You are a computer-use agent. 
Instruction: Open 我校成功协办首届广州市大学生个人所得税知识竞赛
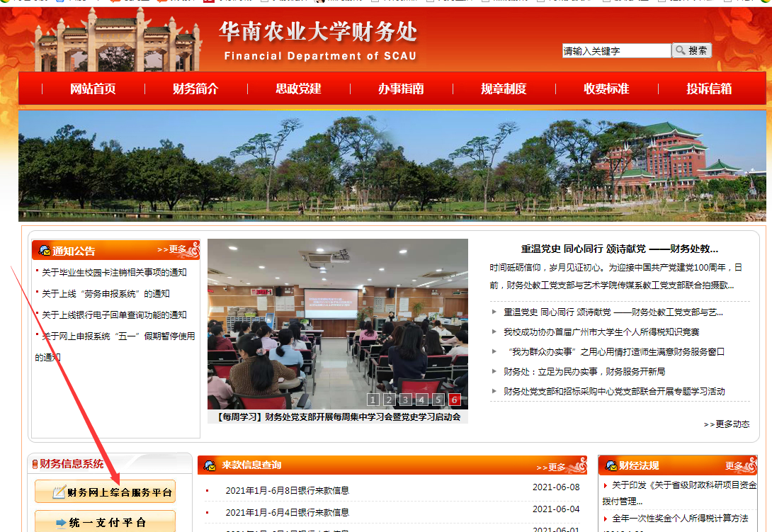click(x=601, y=332)
